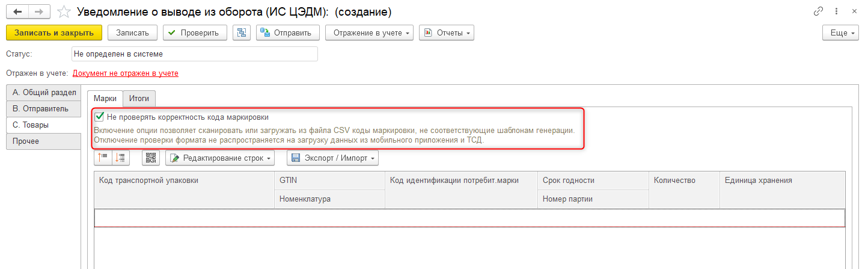868x269 pixels.
Task: Close the form with X button
Action: pos(854,11)
